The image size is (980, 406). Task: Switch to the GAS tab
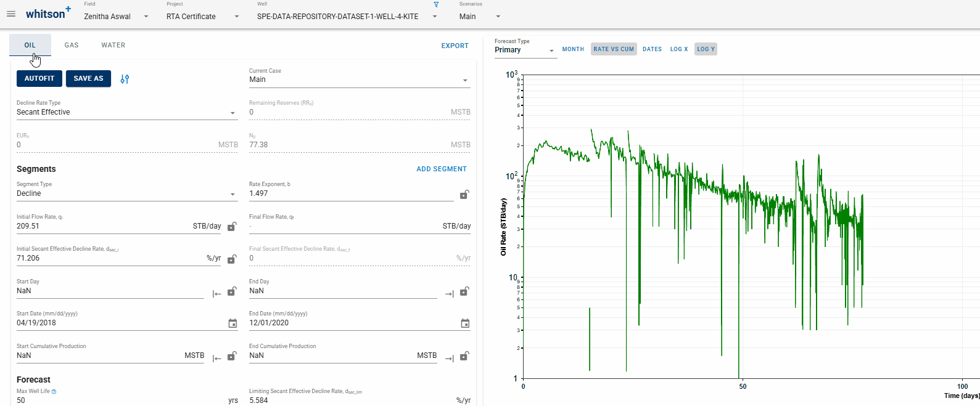tap(72, 45)
